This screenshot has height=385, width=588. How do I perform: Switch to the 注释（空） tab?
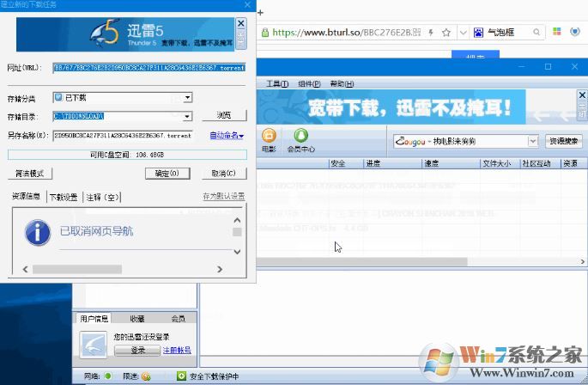102,197
